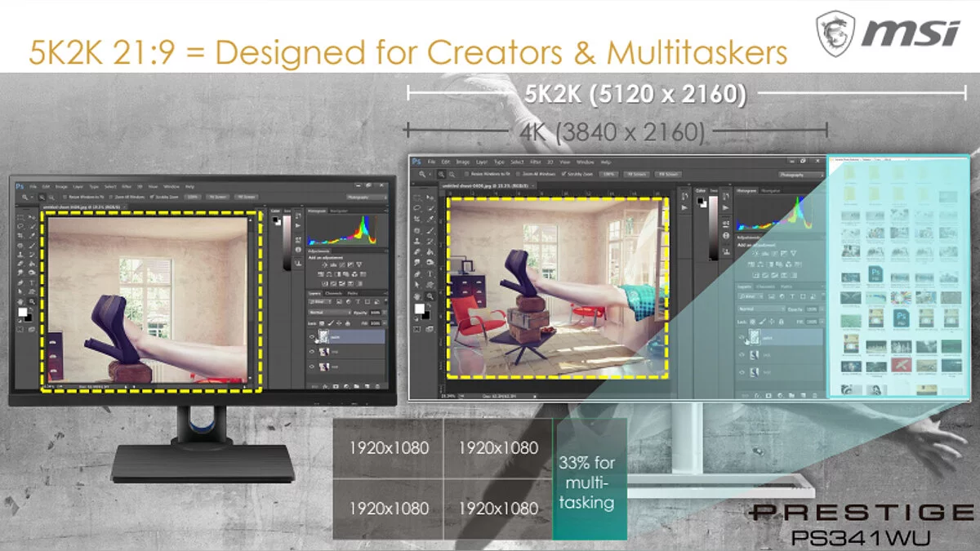Click the Fill Screen button on left monitor

pos(247,197)
